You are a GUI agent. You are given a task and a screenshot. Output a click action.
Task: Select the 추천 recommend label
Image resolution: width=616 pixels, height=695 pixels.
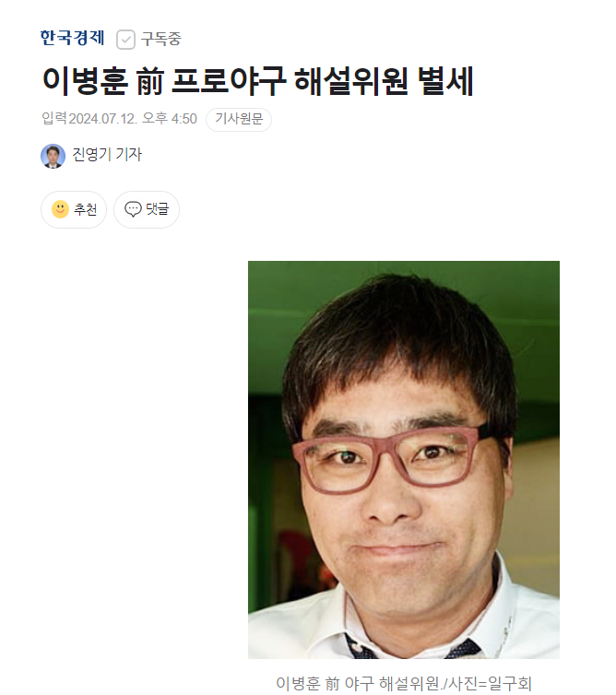coord(85,209)
